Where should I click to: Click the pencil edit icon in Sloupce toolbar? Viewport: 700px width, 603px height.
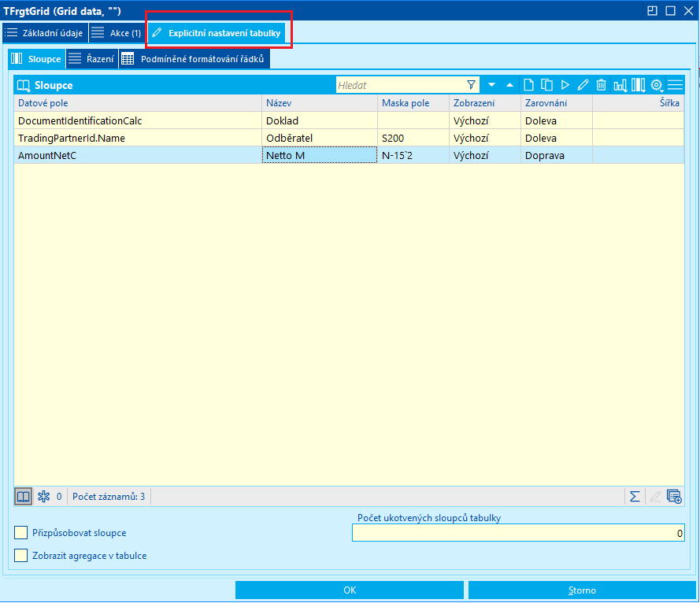click(x=583, y=85)
